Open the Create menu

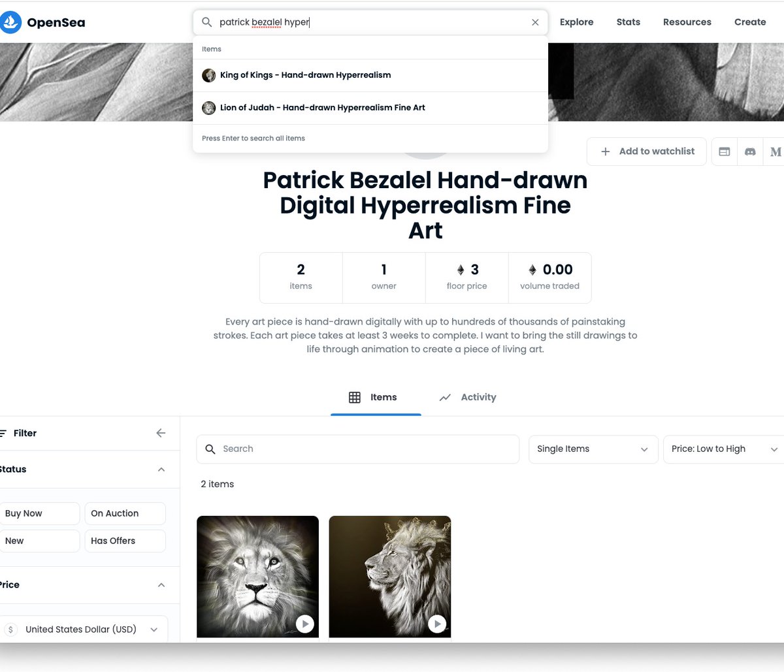click(750, 22)
